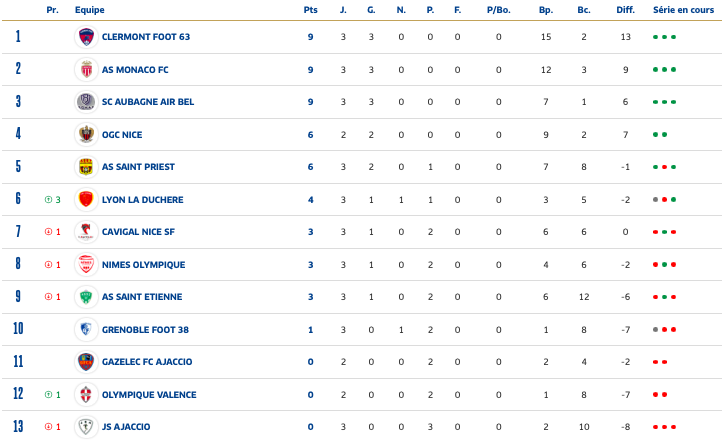
Task: Click the JS Ajaccio club badge
Action: (86, 426)
